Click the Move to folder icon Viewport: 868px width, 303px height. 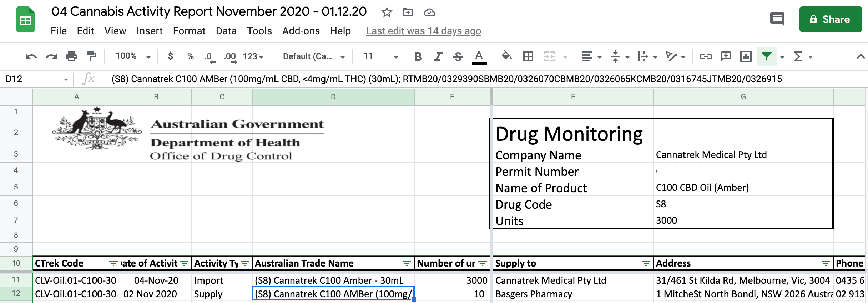(x=408, y=13)
